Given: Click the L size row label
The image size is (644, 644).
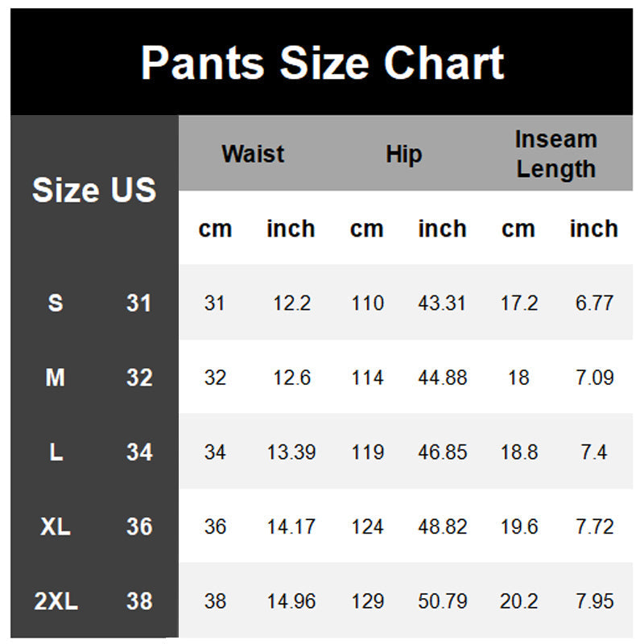Looking at the screenshot, I should [x=56, y=452].
